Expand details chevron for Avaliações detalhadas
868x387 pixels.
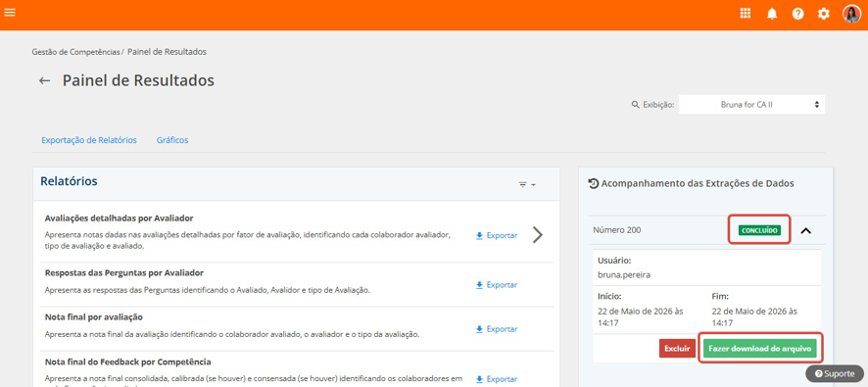pos(538,235)
